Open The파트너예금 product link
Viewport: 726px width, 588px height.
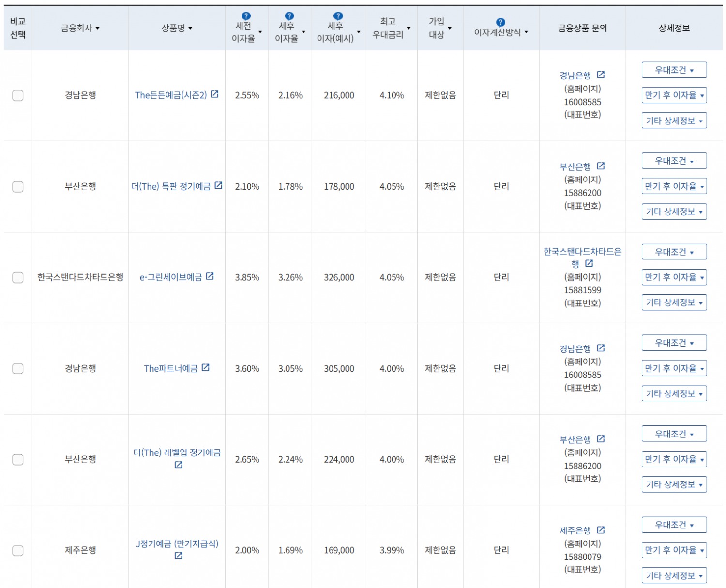click(171, 368)
